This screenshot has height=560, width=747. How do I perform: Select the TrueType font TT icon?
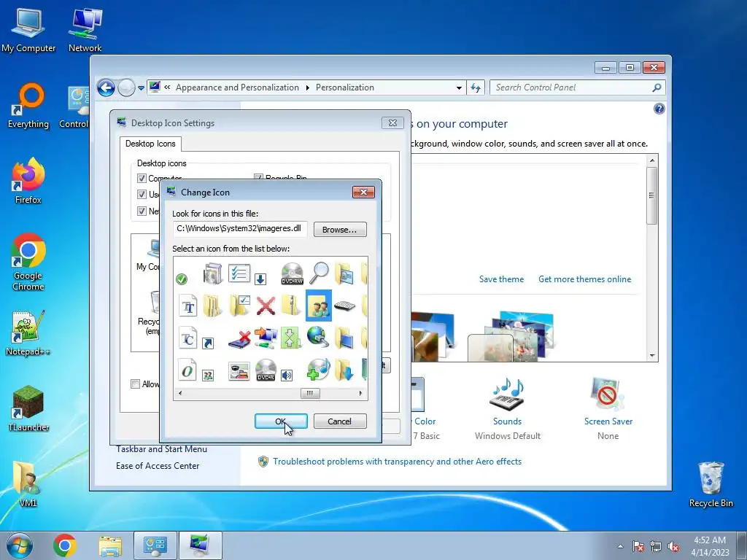coord(187,306)
